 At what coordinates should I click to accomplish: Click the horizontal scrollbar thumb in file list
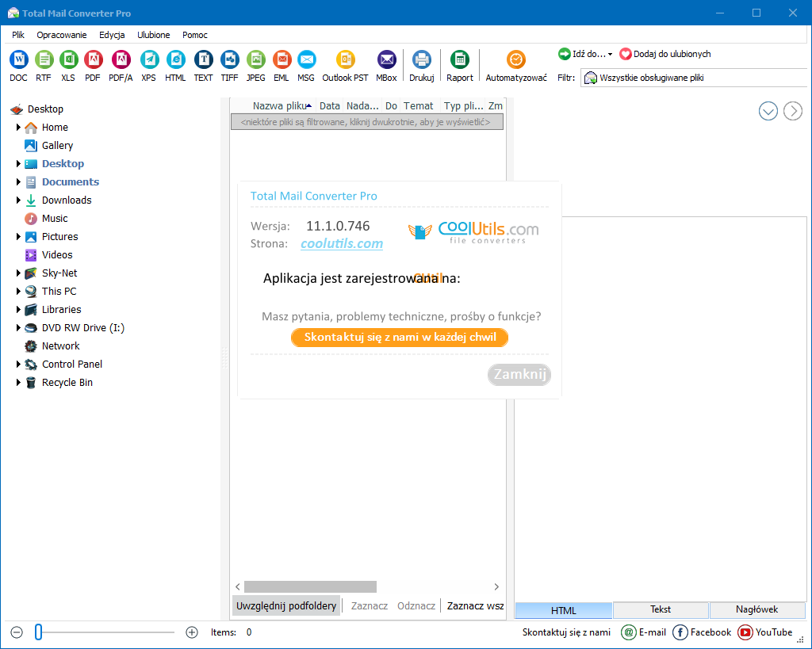(310, 586)
